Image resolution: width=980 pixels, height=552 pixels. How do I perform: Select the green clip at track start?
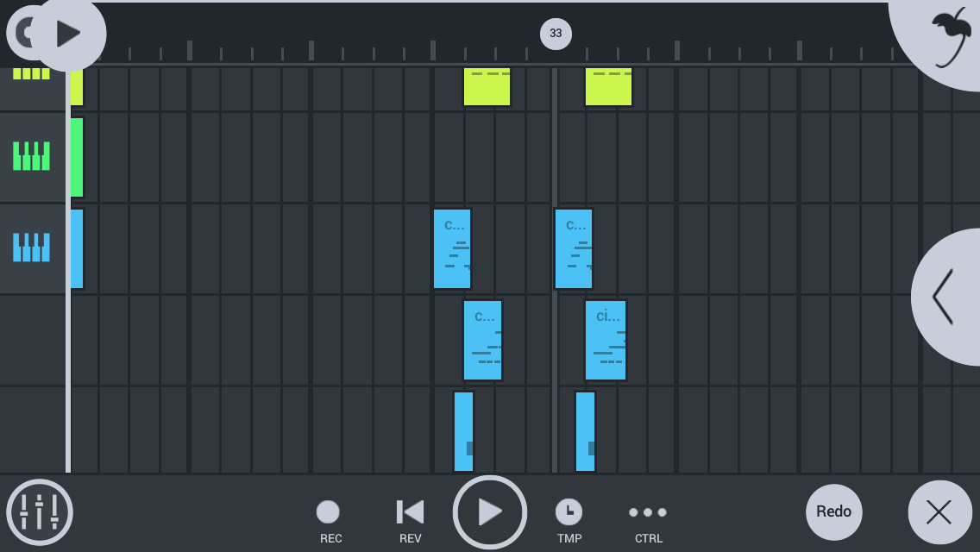point(77,158)
